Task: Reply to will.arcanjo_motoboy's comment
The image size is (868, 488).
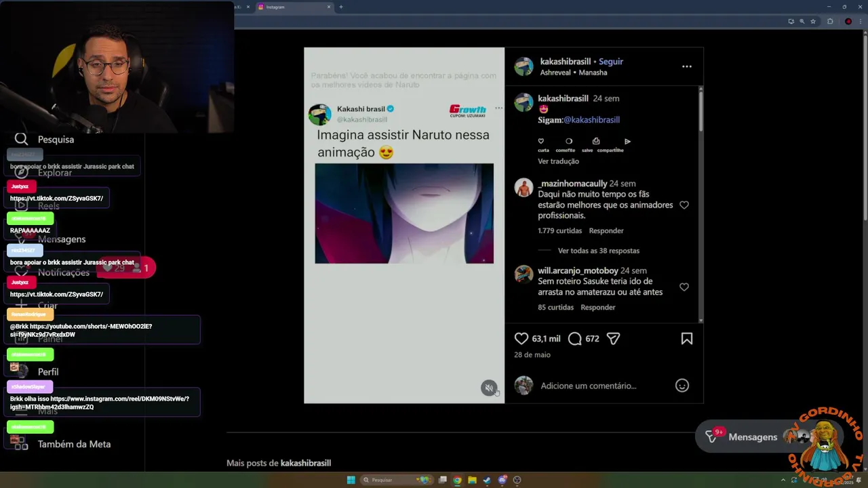Action: (598, 307)
